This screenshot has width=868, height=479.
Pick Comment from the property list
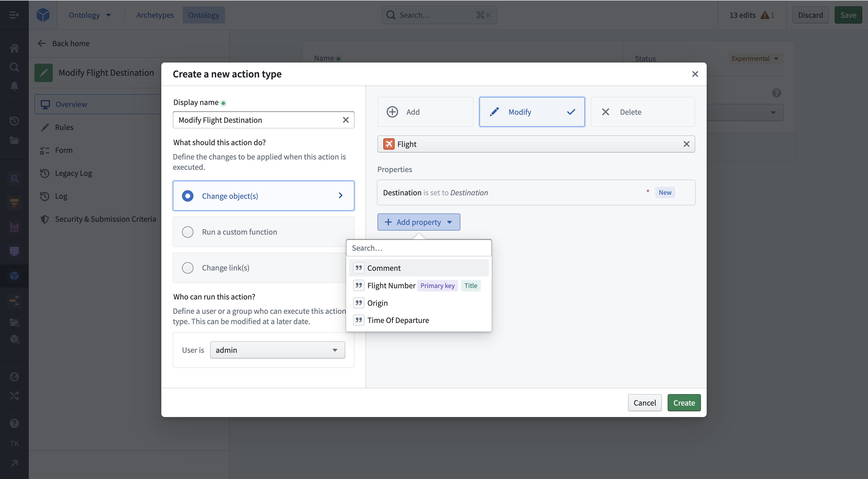(418, 268)
